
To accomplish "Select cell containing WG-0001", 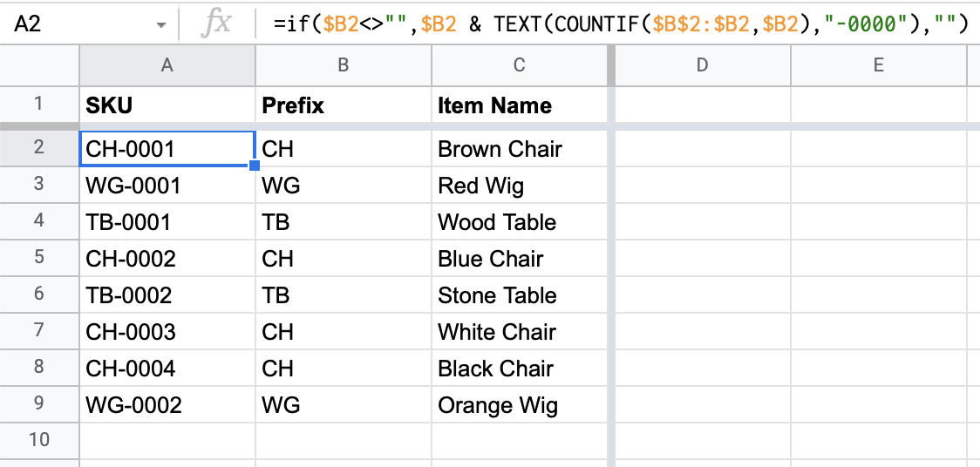I will click(x=167, y=186).
